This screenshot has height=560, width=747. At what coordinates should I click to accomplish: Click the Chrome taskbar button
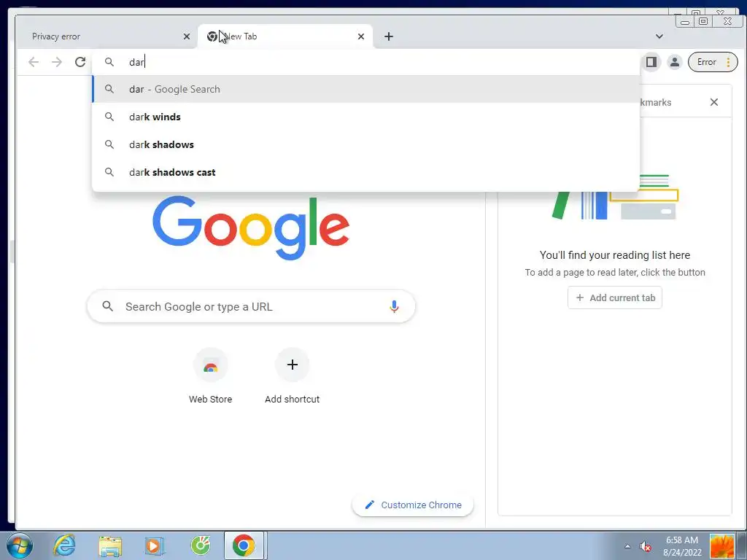point(244,545)
